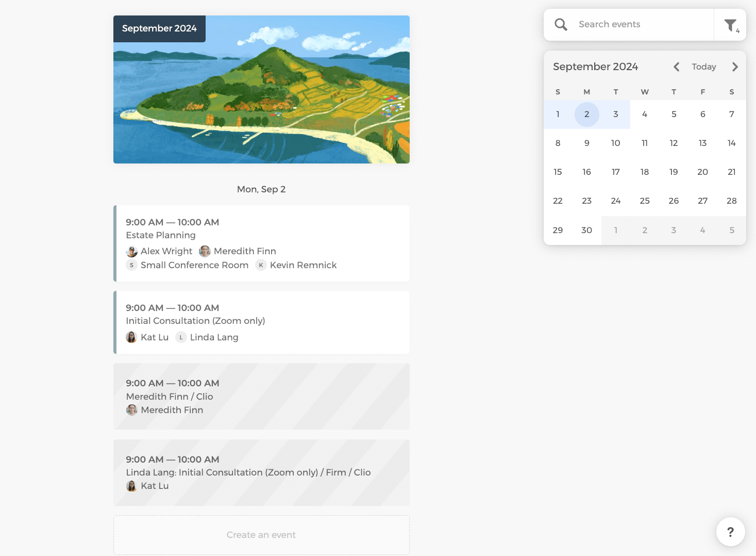Open the event filter funnel icon
The image size is (756, 556).
coord(730,25)
